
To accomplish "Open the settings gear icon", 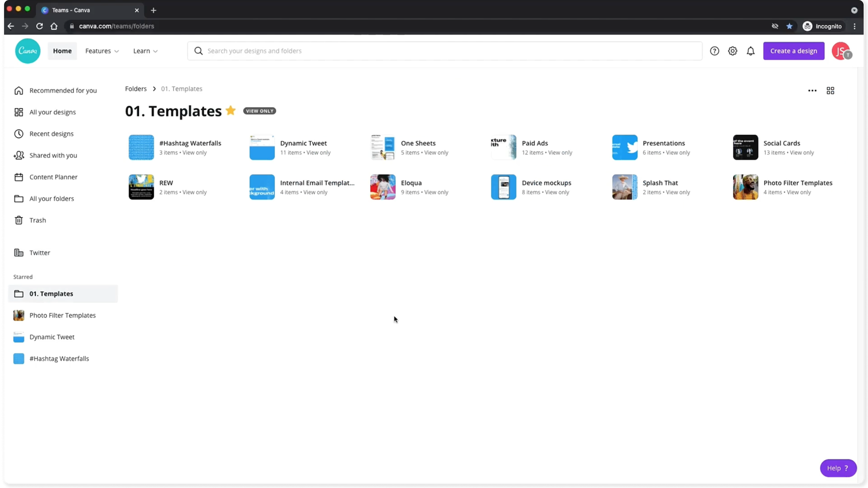I will click(x=732, y=51).
